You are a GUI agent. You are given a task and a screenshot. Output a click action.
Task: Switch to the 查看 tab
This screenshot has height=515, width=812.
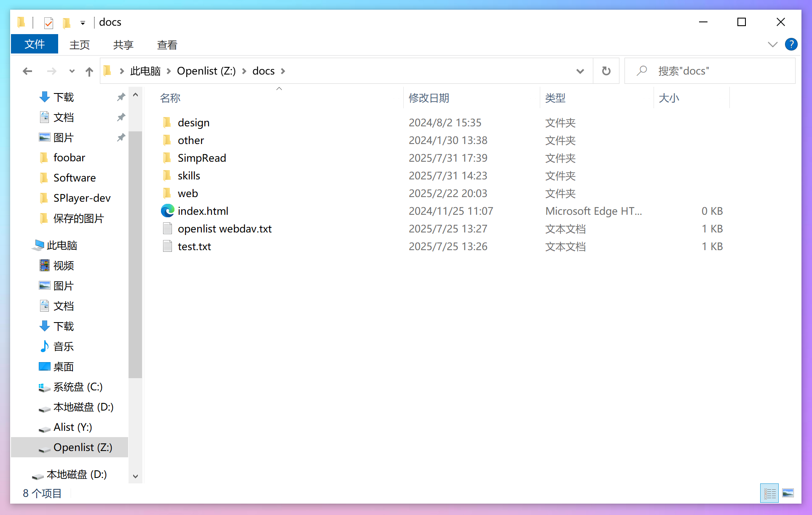click(167, 45)
